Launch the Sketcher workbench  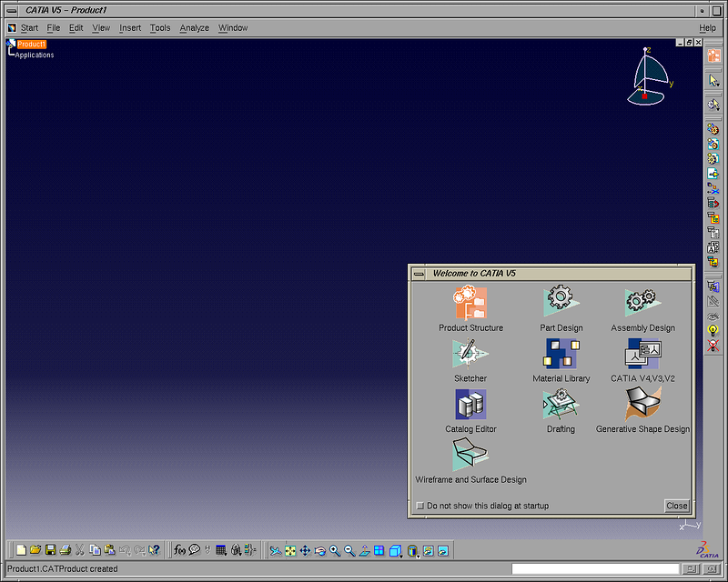tap(470, 353)
